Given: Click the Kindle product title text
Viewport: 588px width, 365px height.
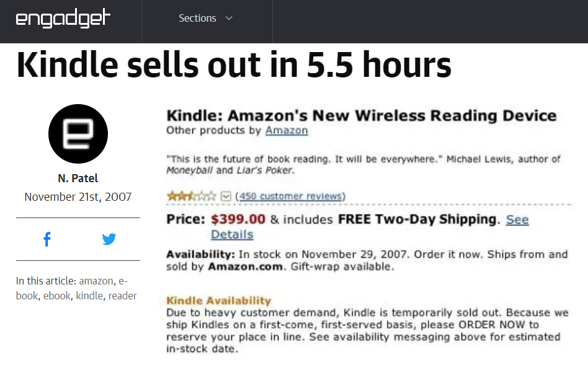Looking at the screenshot, I should pos(361,116).
